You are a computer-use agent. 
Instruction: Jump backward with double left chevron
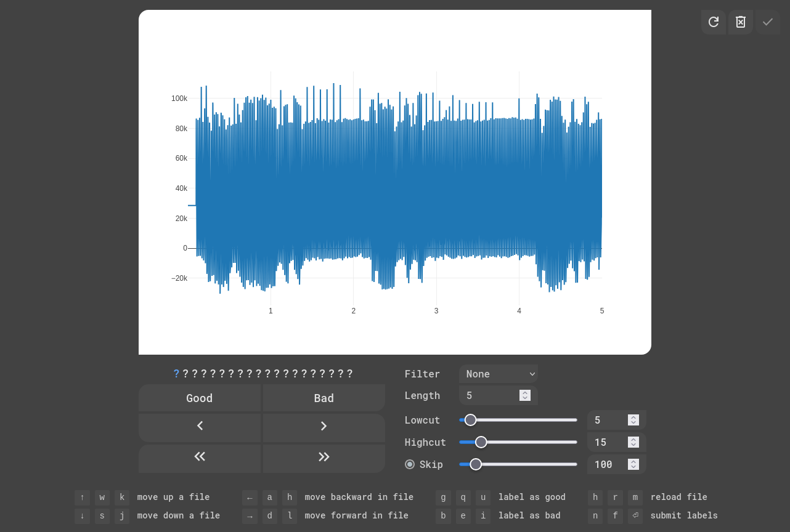200,456
